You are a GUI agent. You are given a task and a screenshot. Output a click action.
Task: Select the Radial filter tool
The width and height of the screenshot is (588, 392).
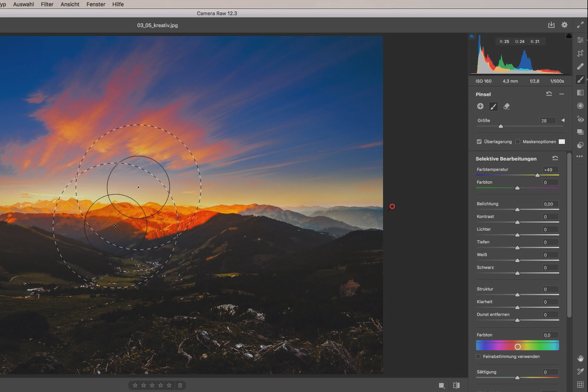(x=580, y=104)
